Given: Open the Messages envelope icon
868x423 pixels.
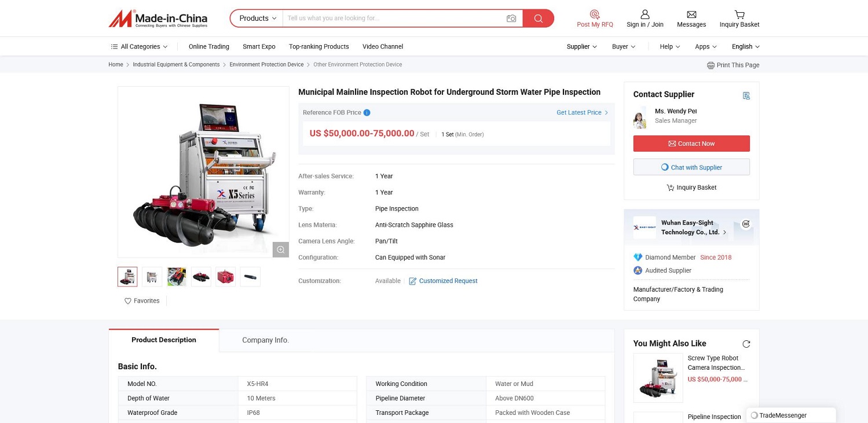Looking at the screenshot, I should point(691,14).
